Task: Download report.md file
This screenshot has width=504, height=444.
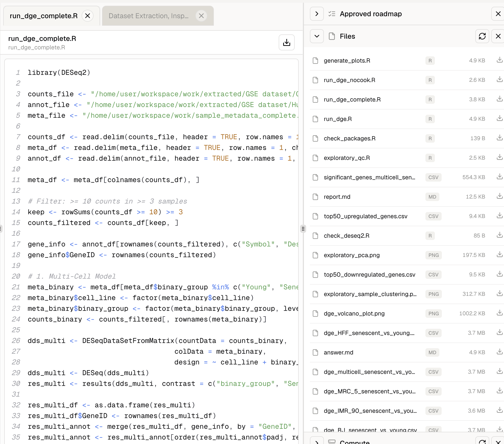Action: [x=500, y=196]
